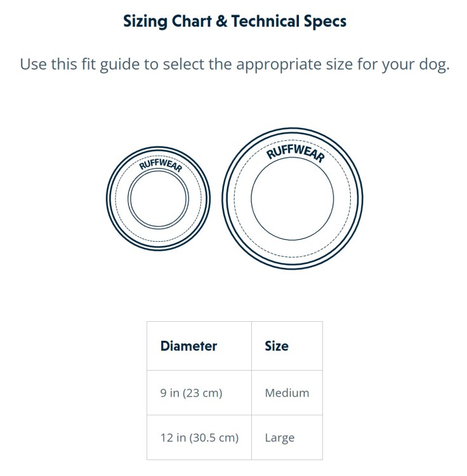Click the 9 in (23 cm) cell
The width and height of the screenshot is (467, 476).
(199, 393)
